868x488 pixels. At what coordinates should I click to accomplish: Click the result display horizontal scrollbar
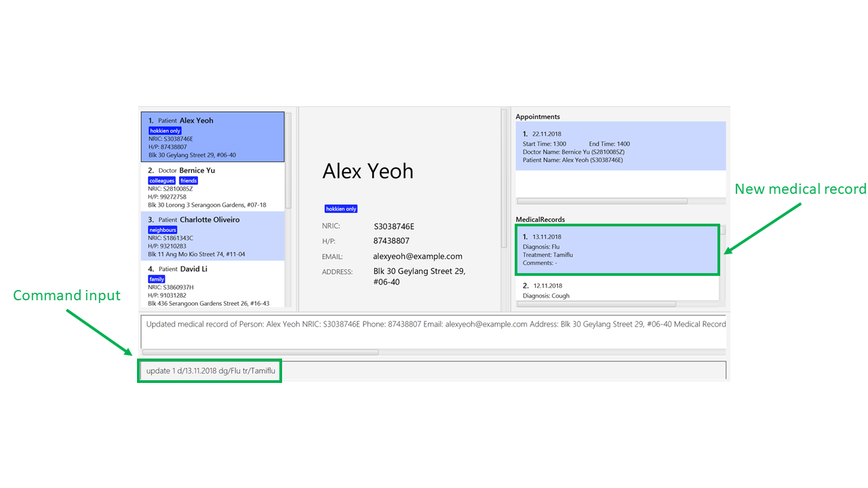click(x=260, y=352)
